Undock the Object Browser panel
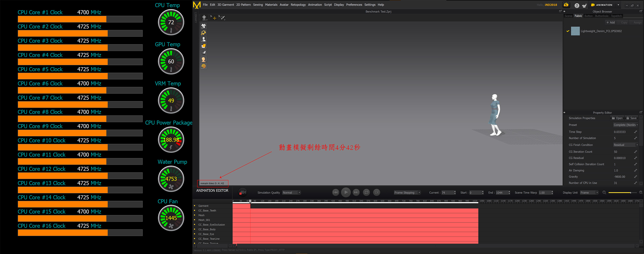Screen dimensions: 644x254 point(640,11)
